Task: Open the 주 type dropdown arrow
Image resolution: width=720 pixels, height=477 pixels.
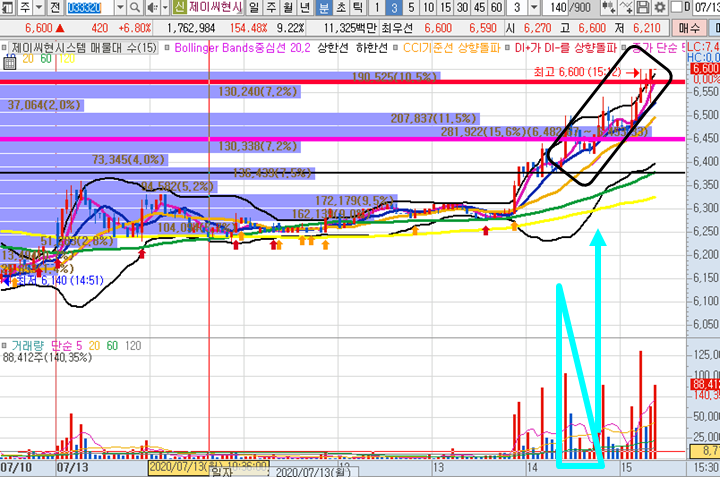Action: click(x=39, y=7)
